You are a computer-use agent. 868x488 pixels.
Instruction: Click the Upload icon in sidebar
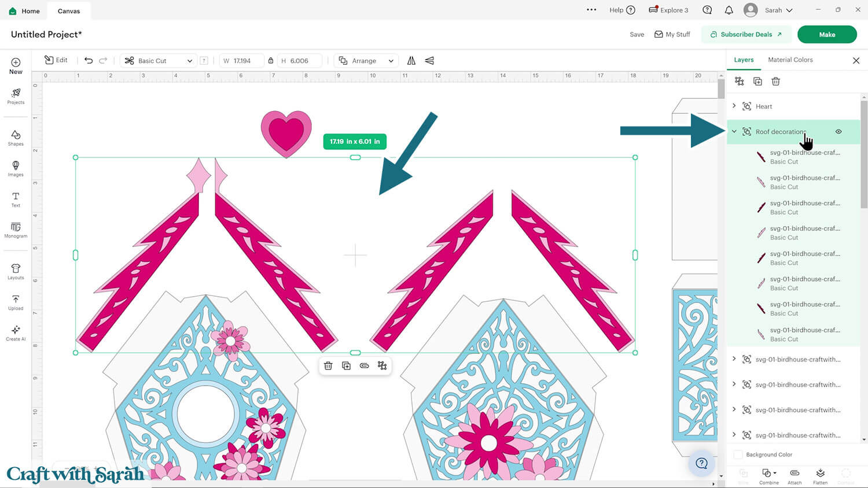point(16,302)
